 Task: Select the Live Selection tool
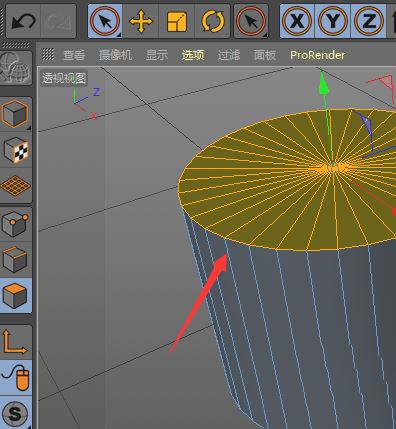[x=105, y=21]
